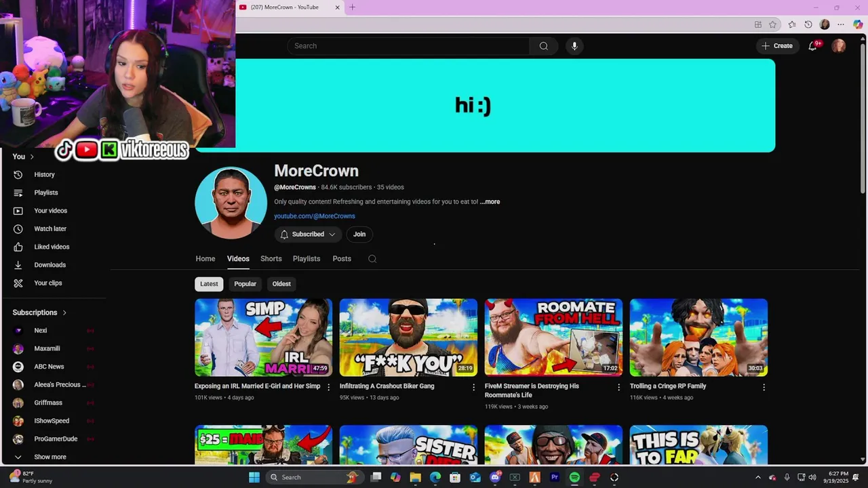Search within the MoreCrown channel icon

372,259
